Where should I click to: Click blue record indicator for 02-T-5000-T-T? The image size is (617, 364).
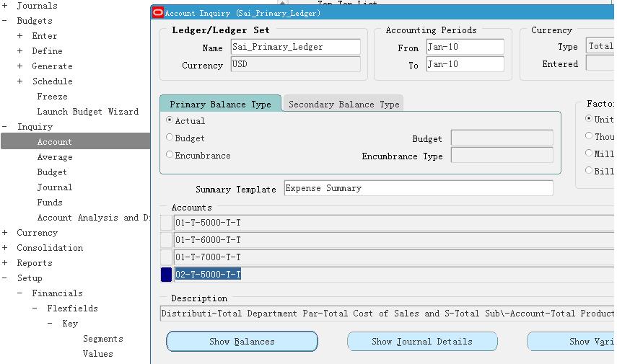tap(167, 275)
